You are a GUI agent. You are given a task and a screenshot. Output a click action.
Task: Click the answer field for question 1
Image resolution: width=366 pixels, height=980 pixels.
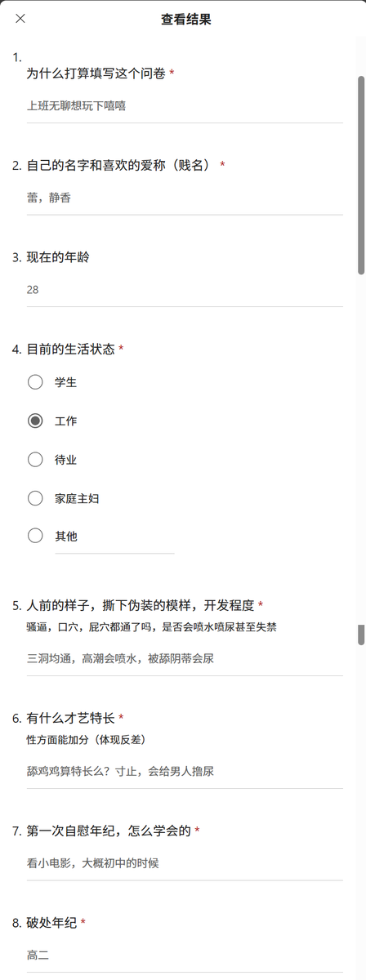pyautogui.click(x=185, y=106)
